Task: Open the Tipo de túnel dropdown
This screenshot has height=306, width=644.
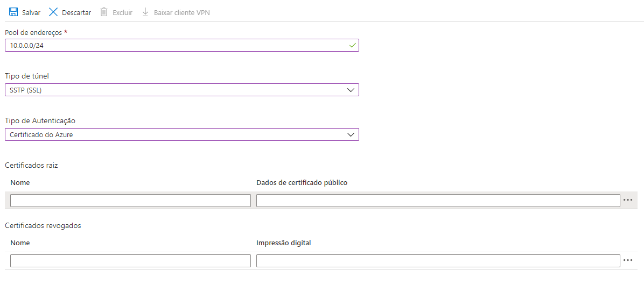Action: coord(182,90)
